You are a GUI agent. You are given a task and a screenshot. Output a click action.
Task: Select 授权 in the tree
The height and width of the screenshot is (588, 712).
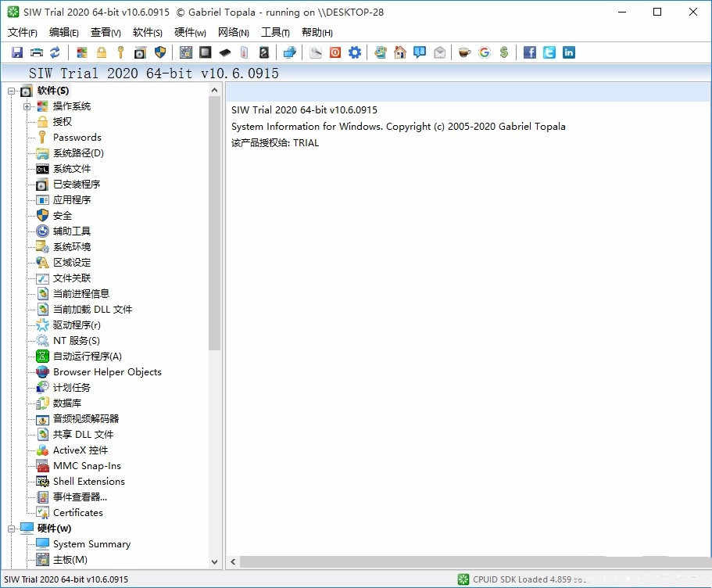63,122
